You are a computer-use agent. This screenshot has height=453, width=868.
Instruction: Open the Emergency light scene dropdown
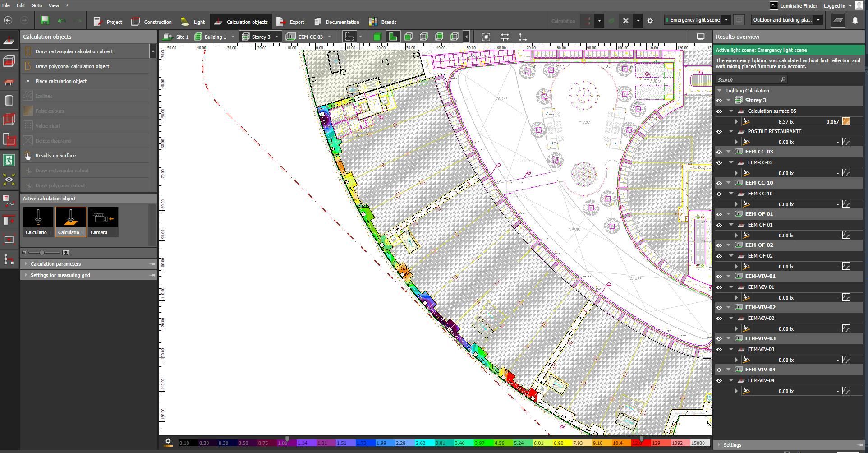[726, 20]
